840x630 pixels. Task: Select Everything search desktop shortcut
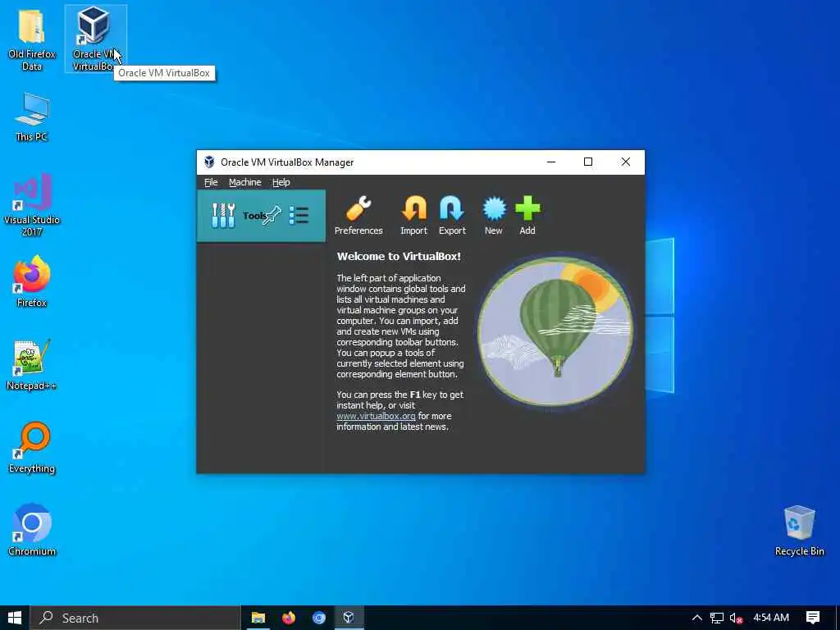coord(32,448)
